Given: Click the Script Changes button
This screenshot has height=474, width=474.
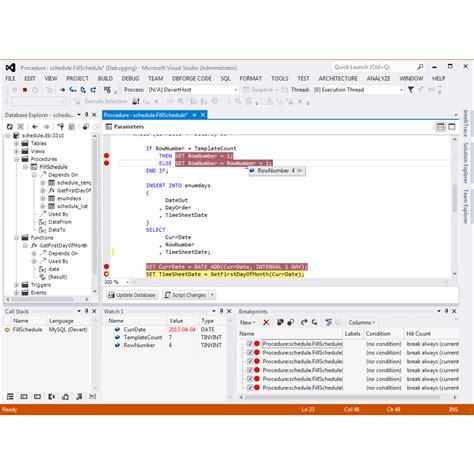Looking at the screenshot, I should (x=186, y=295).
